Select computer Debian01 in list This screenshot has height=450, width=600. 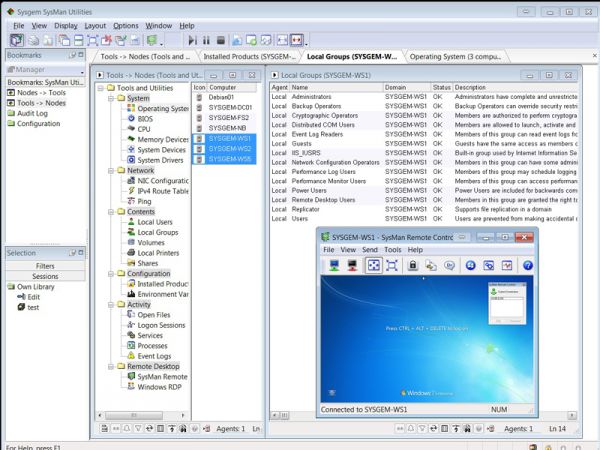221,97
